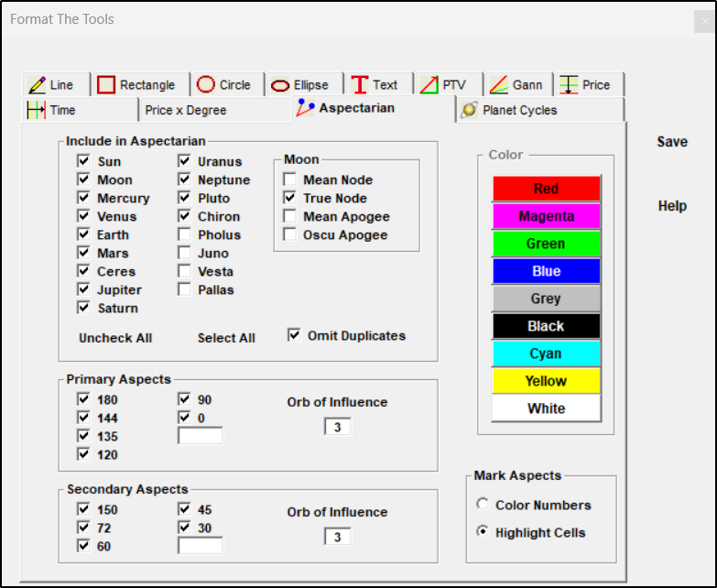Screen dimensions: 717x588
Task: Click the Circle tab icon
Action: pyautogui.click(x=206, y=84)
